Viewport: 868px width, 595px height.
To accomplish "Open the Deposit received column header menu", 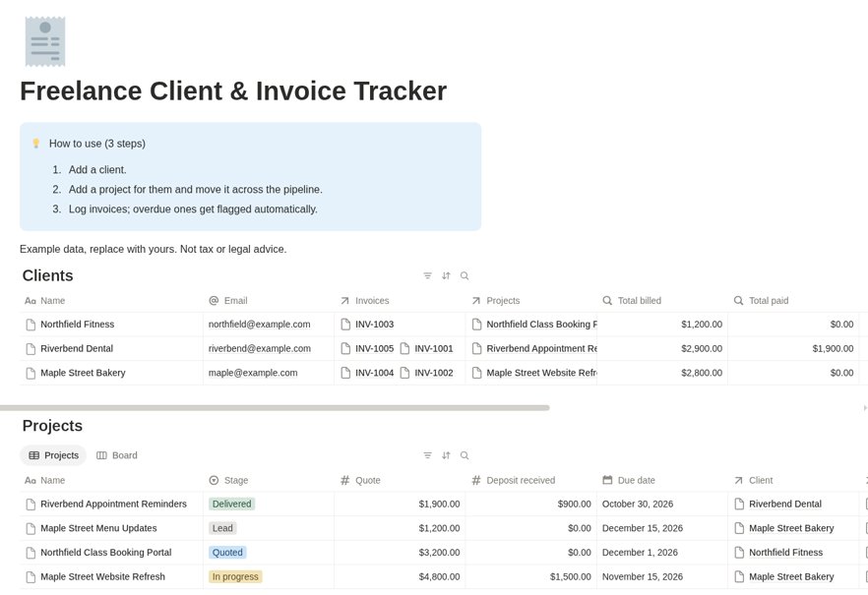I will tap(530, 480).
